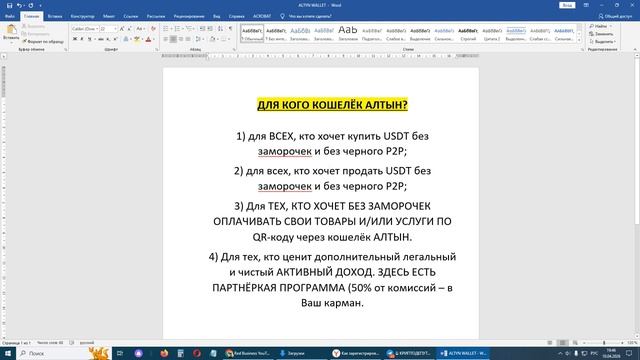Click the Ribbon display options icon

pos(586,5)
